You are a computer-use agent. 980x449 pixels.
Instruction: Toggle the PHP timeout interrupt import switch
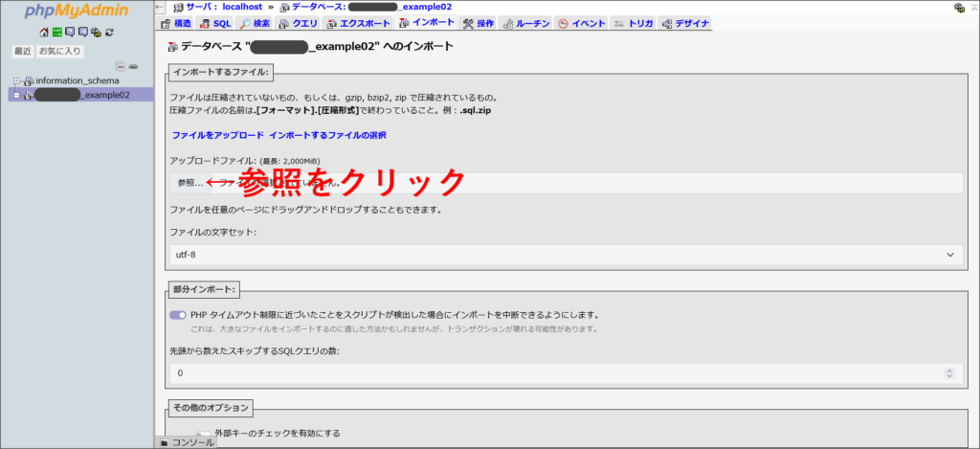pos(178,315)
